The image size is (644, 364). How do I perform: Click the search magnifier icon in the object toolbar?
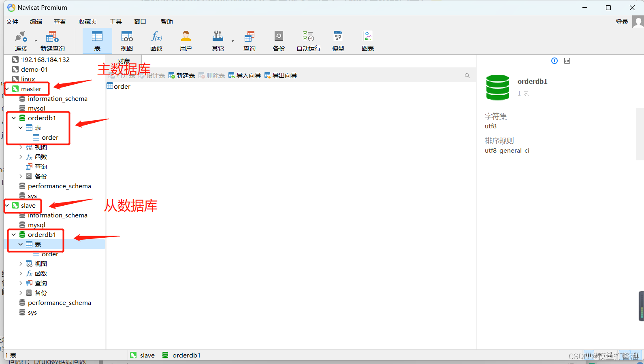click(467, 76)
